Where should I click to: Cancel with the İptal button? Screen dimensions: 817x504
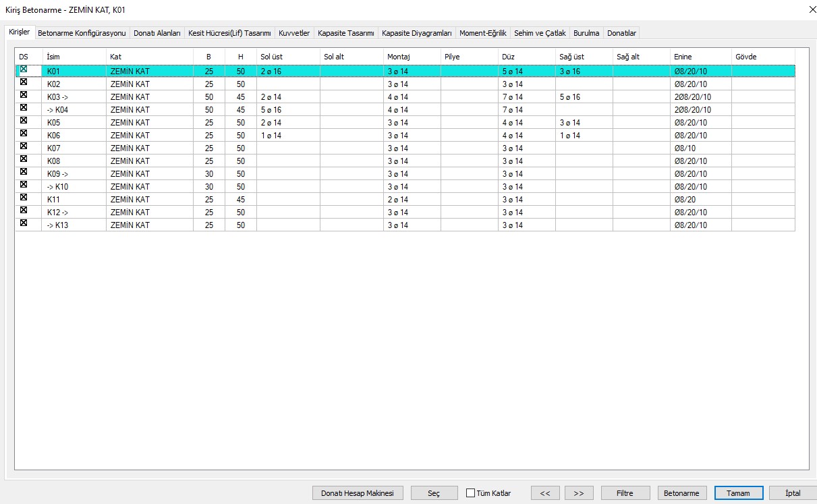click(x=793, y=493)
